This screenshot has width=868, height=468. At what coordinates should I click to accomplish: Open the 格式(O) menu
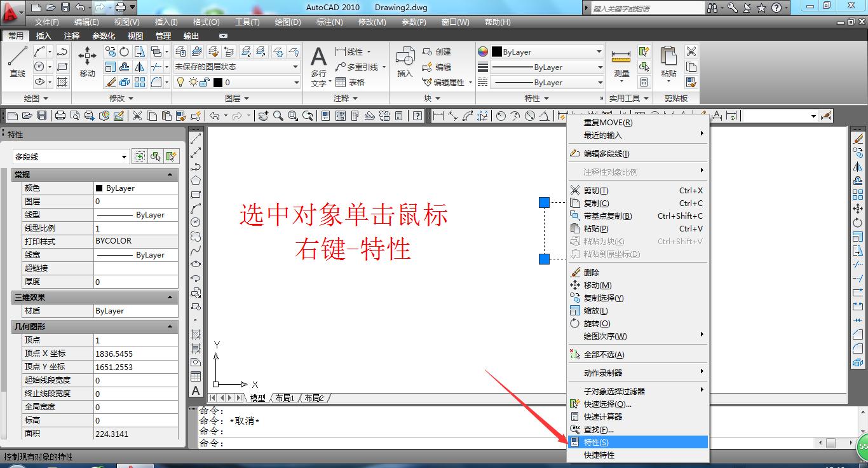click(205, 22)
